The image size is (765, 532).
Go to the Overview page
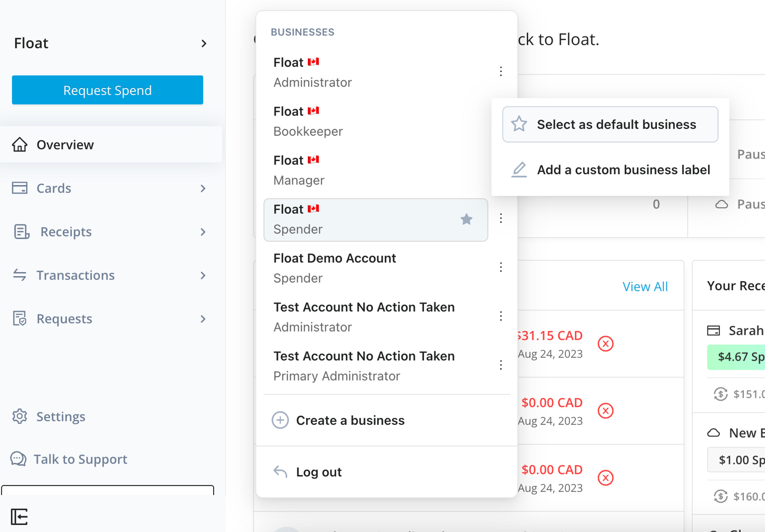(x=65, y=145)
